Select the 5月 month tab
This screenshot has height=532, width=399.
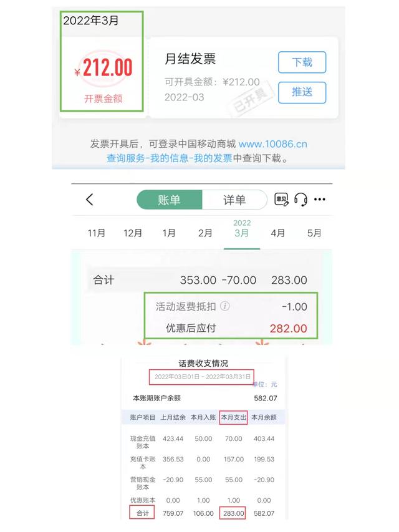[314, 233]
